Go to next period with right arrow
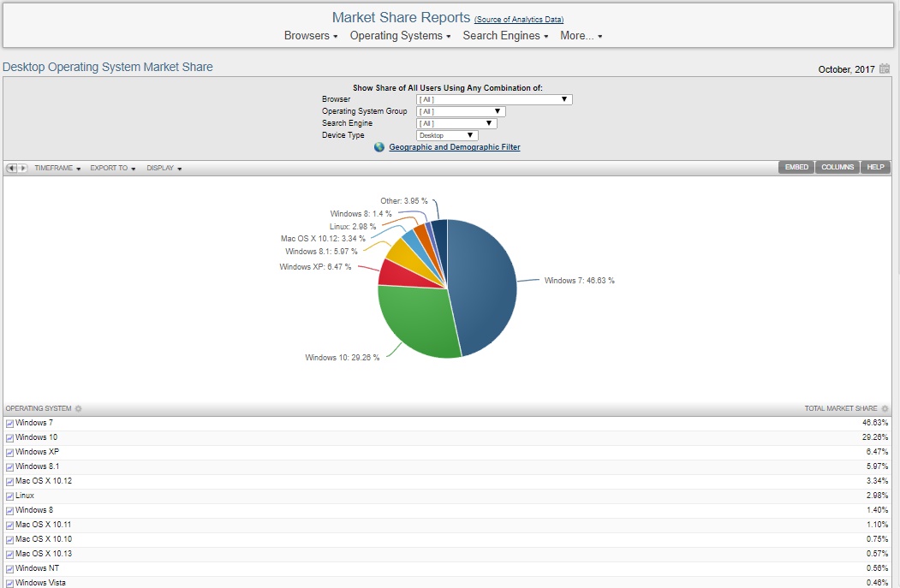 pyautogui.click(x=23, y=168)
